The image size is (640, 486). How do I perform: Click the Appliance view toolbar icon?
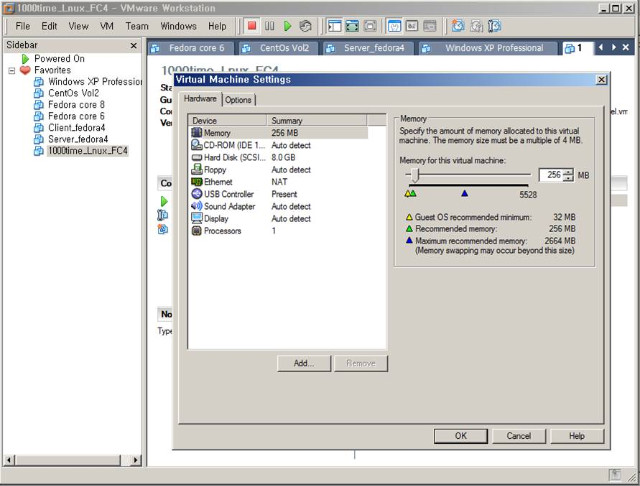[x=429, y=26]
